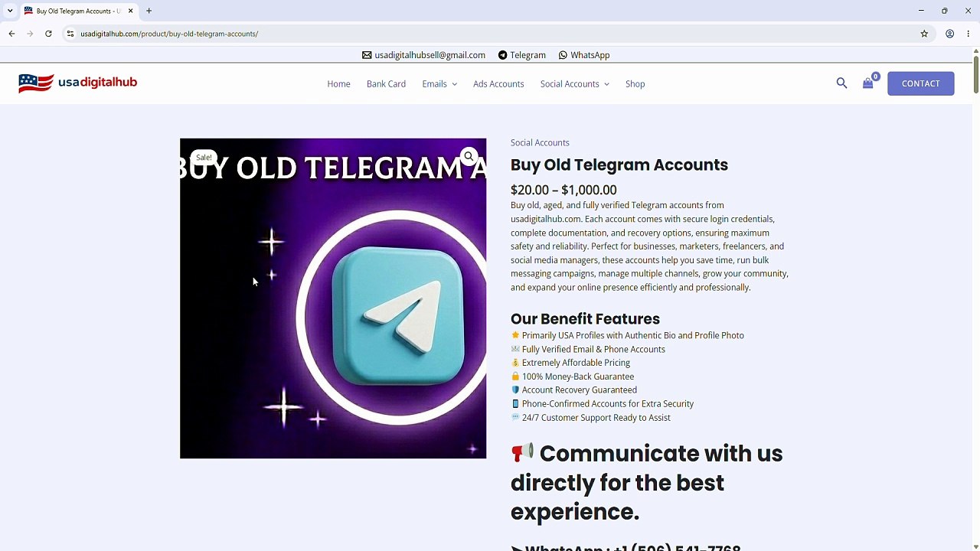
Task: Open the Emails menu item
Action: 434,84
